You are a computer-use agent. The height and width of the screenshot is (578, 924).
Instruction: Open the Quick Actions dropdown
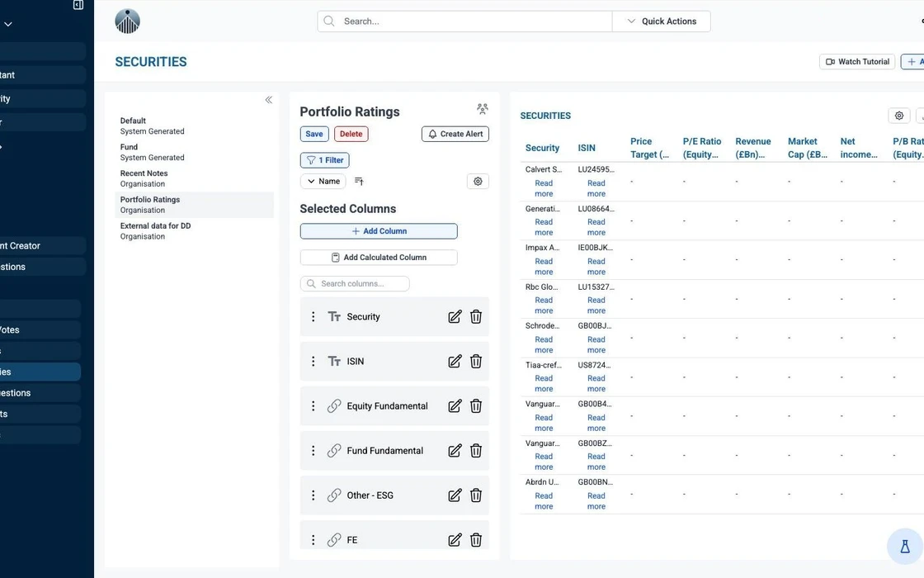coord(661,21)
